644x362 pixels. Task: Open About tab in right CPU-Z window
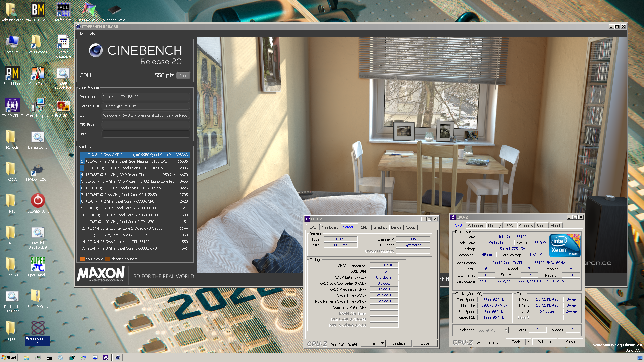(556, 226)
